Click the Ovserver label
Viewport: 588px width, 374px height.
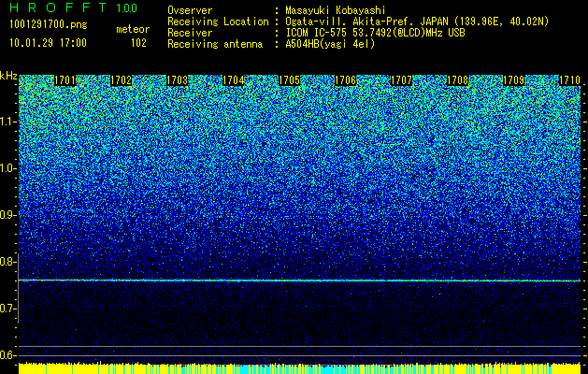[190, 10]
